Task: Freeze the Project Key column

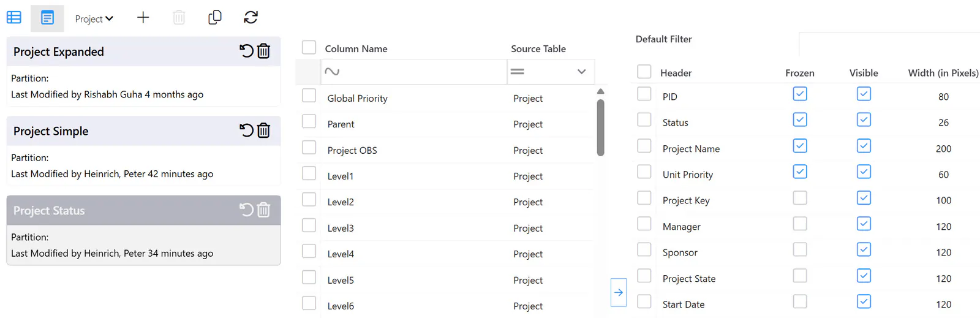Action: [x=800, y=198]
